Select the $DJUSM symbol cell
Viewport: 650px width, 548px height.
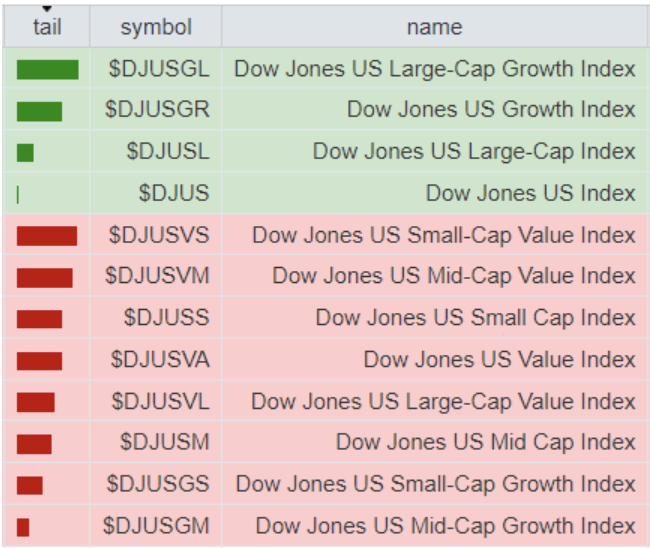coord(164,442)
